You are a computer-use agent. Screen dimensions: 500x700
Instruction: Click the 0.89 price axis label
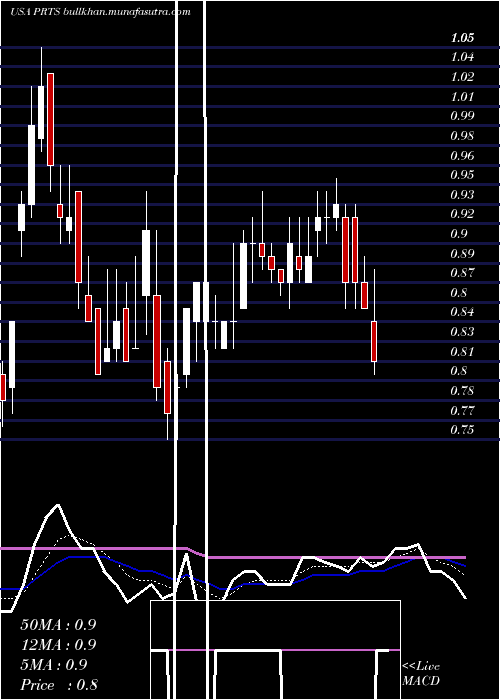(x=462, y=254)
